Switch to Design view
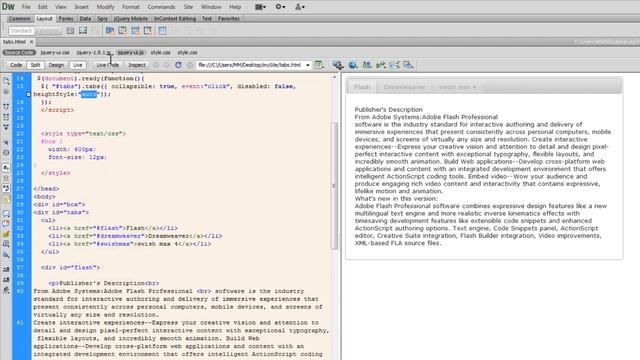 click(x=56, y=65)
